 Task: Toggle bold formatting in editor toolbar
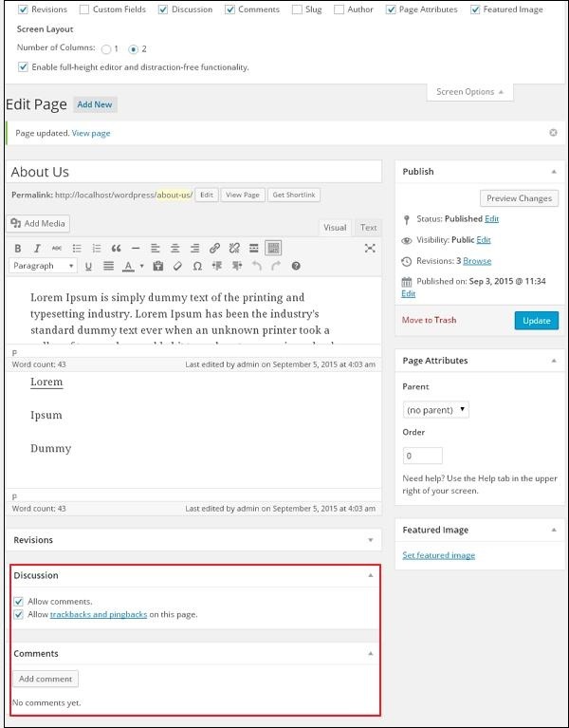(x=18, y=248)
